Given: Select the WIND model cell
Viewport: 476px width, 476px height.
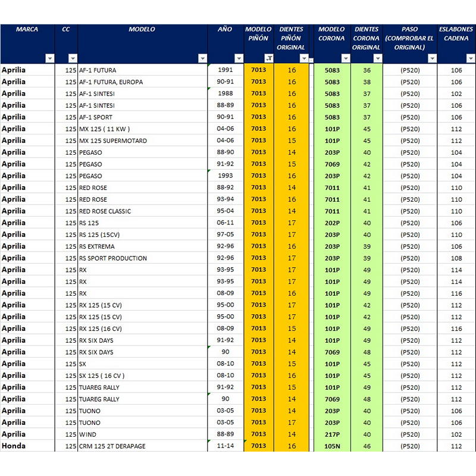Looking at the screenshot, I should coord(142,434).
